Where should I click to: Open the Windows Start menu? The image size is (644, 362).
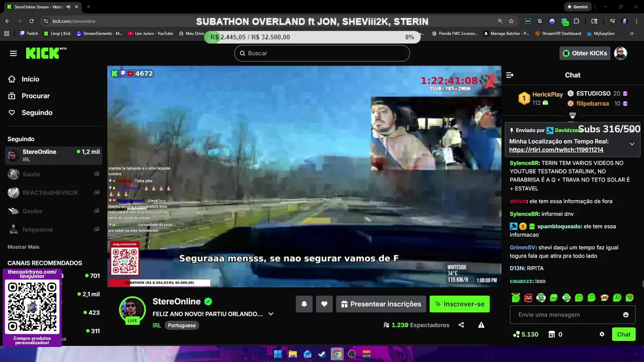(x=278, y=354)
